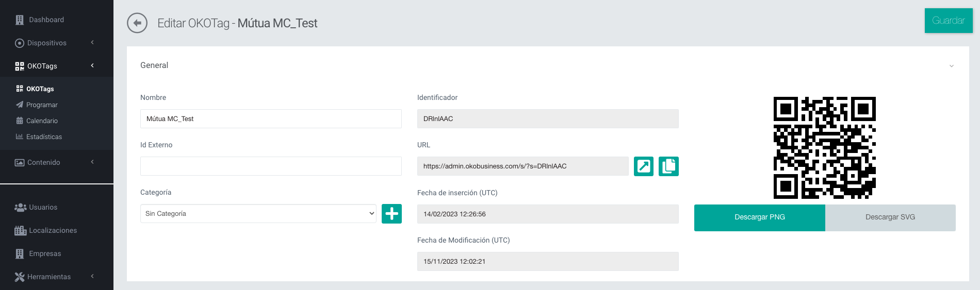
Task: Click the General section heading
Action: [154, 65]
